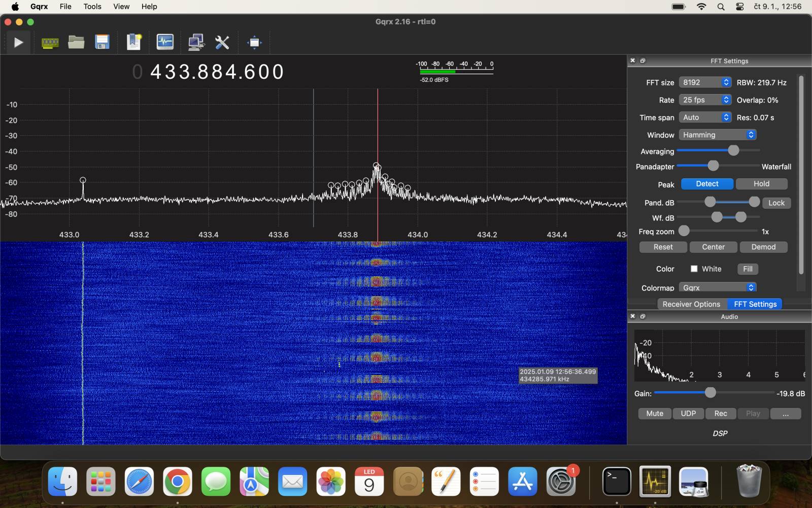Viewport: 812px width, 508px height.
Task: Click the -19.8 dB gain value
Action: (791, 393)
